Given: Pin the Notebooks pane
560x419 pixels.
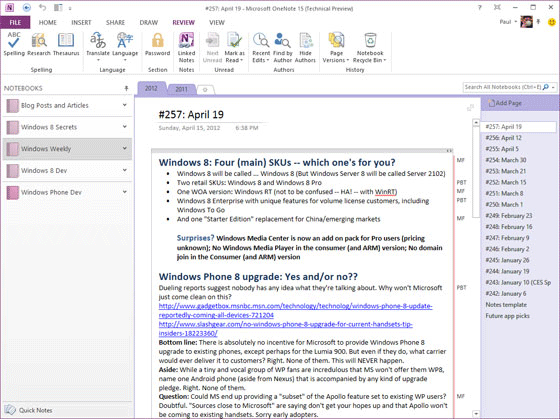Looking at the screenshot, I should coord(126,88).
